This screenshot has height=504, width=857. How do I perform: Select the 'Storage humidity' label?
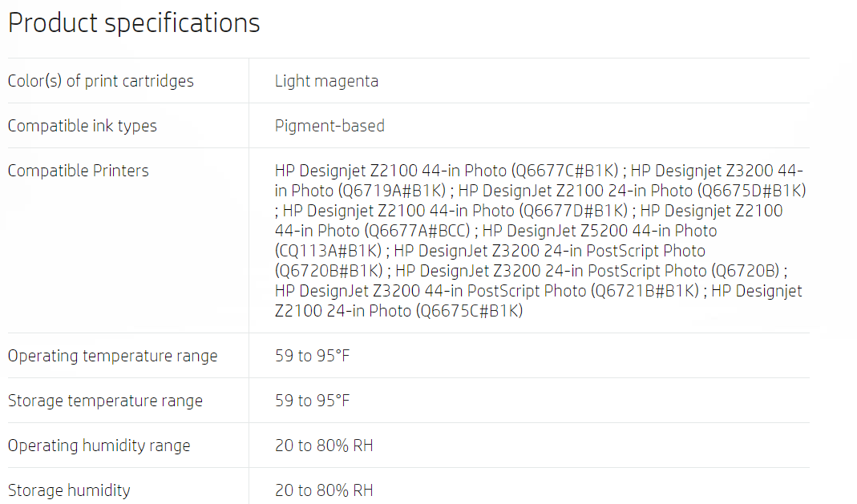pyautogui.click(x=69, y=490)
